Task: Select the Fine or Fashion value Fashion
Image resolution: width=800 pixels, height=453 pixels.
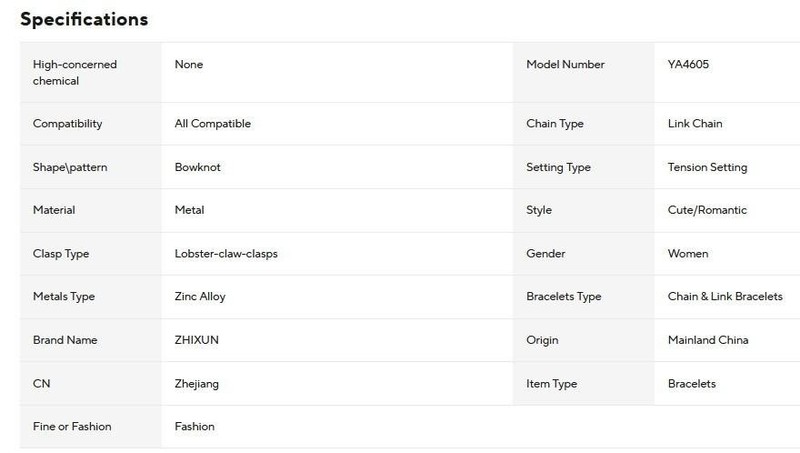Action: point(194,426)
